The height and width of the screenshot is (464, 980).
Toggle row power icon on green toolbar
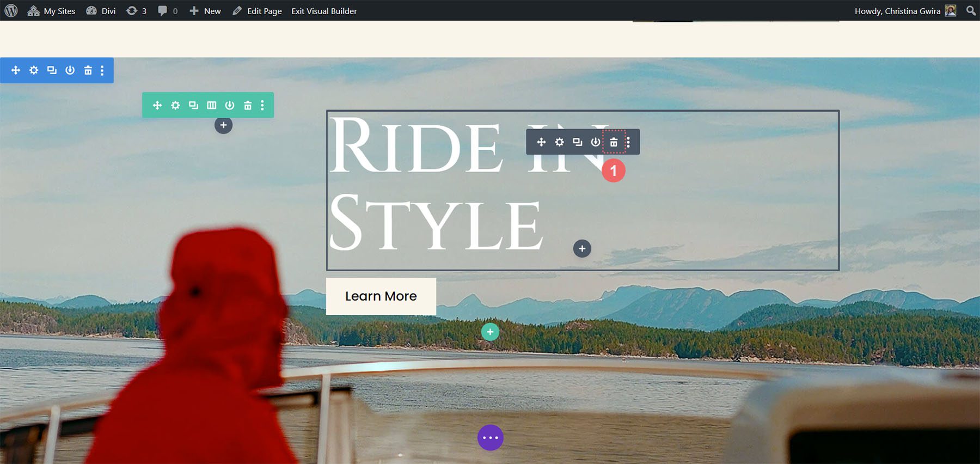point(230,105)
